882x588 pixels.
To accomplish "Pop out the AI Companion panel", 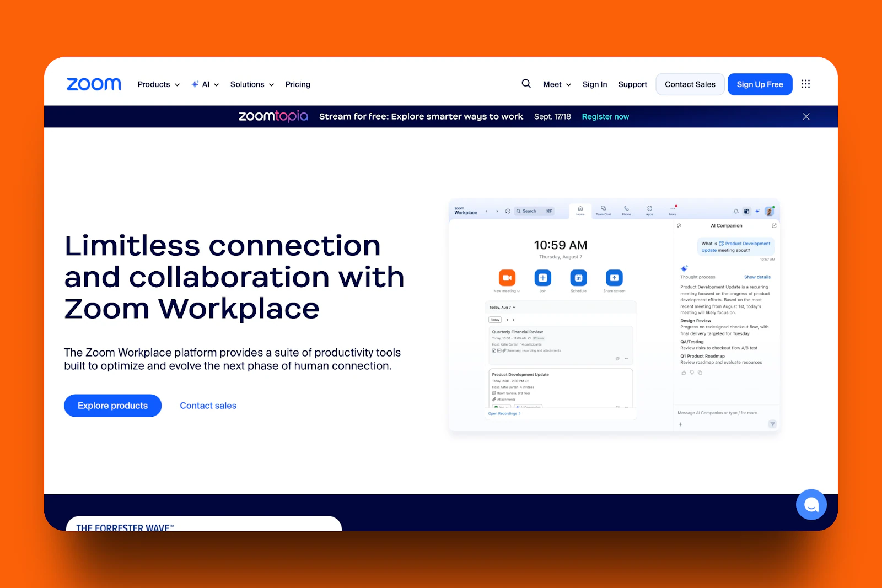I will click(774, 225).
